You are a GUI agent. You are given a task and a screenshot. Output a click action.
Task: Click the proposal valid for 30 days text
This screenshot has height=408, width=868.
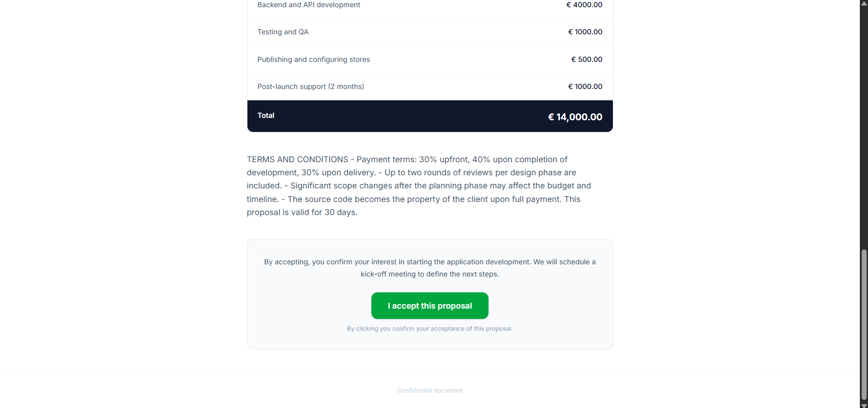302,212
